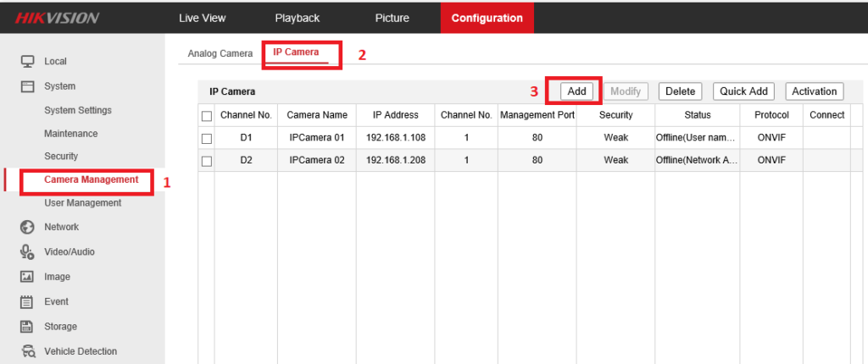Click the Quick Add button
This screenshot has height=364, width=868.
743,91
